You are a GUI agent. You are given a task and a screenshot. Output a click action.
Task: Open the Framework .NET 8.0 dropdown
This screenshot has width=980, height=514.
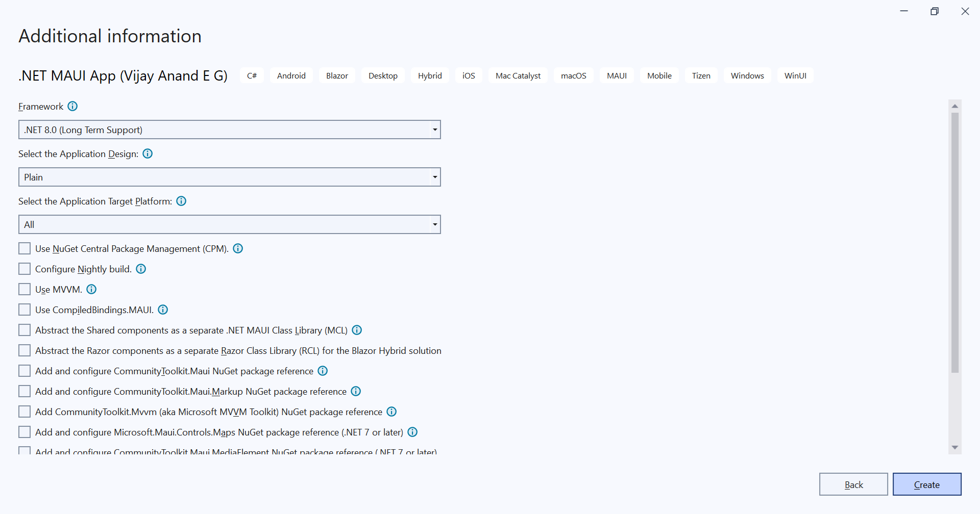tap(230, 130)
